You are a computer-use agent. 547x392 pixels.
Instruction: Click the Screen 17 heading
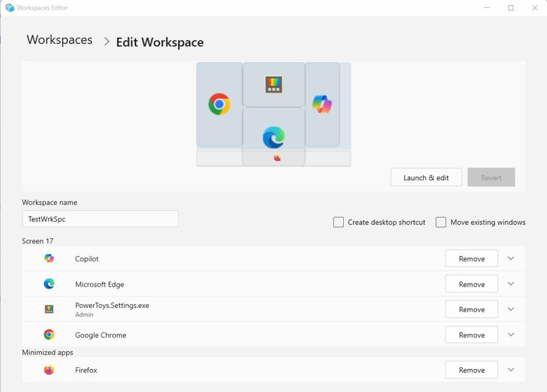pyautogui.click(x=37, y=241)
